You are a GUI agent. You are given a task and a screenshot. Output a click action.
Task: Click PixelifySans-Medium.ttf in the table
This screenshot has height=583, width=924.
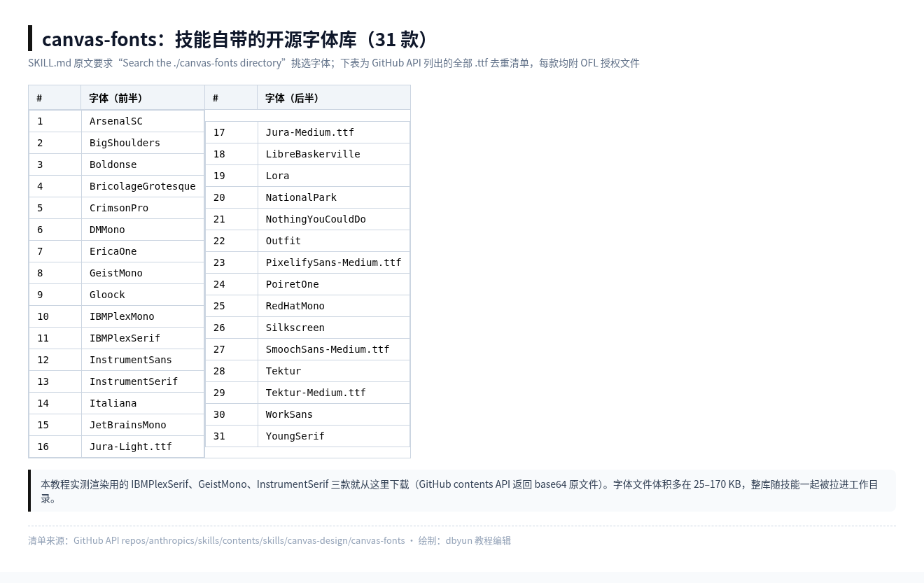click(x=333, y=262)
